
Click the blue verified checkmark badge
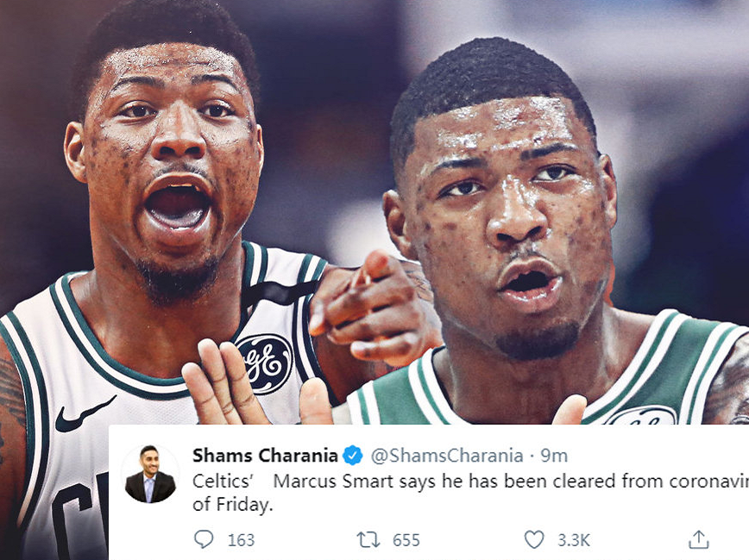tap(353, 456)
